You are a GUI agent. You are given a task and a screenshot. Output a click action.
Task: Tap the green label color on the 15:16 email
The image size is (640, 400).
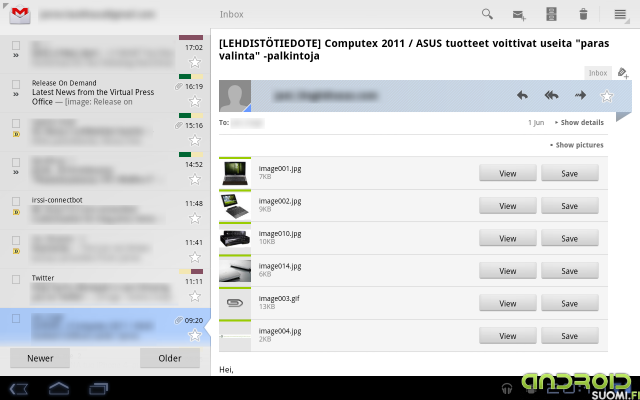tap(185, 116)
